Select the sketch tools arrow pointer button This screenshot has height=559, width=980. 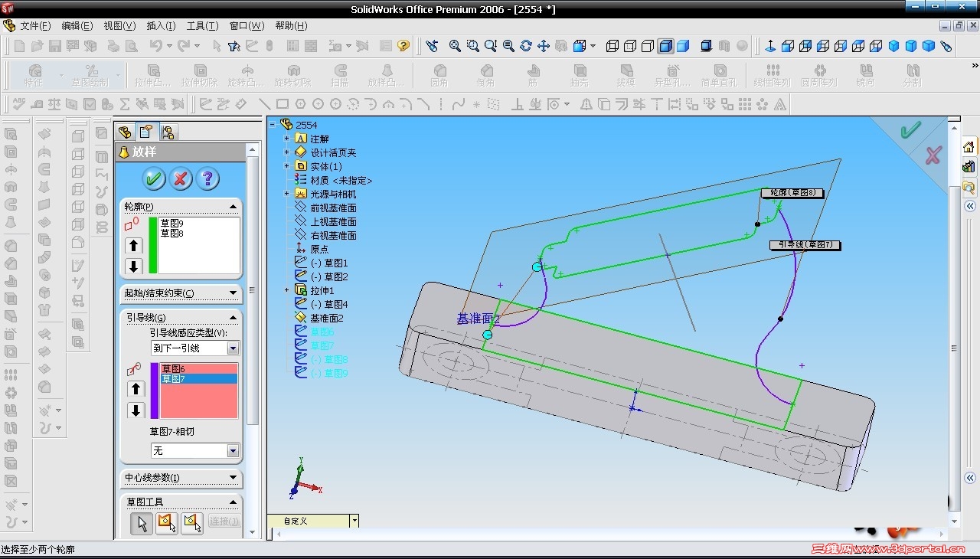(141, 523)
